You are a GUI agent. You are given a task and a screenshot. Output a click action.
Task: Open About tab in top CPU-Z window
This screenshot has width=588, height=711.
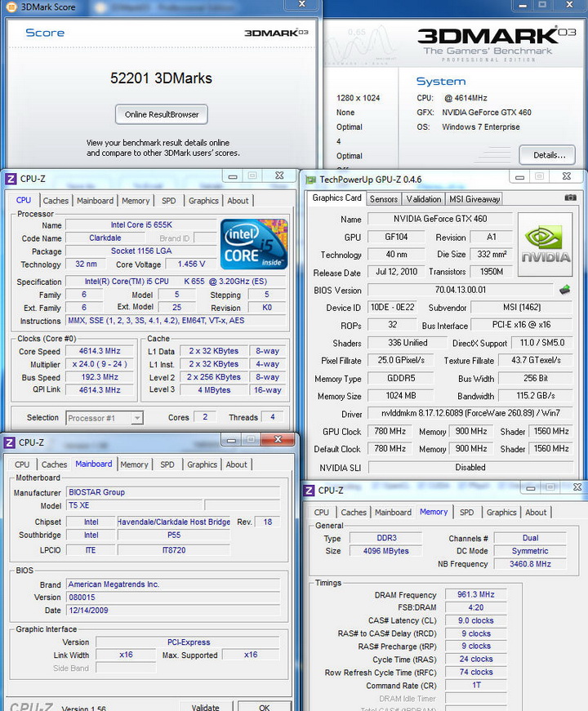point(238,201)
